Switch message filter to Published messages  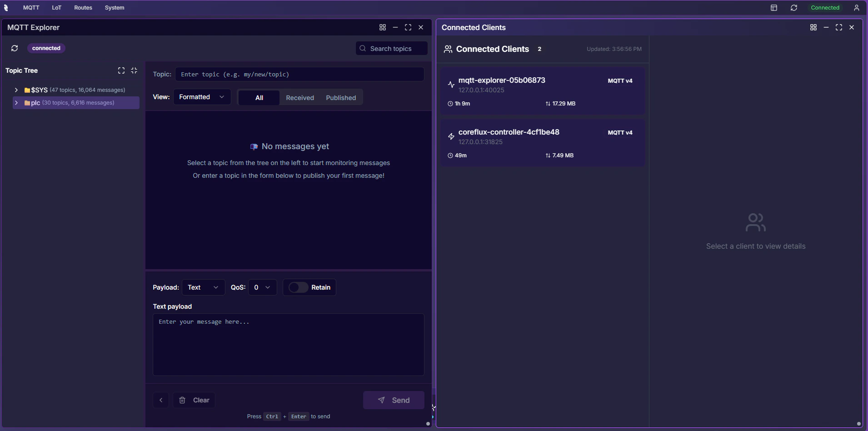tap(341, 97)
